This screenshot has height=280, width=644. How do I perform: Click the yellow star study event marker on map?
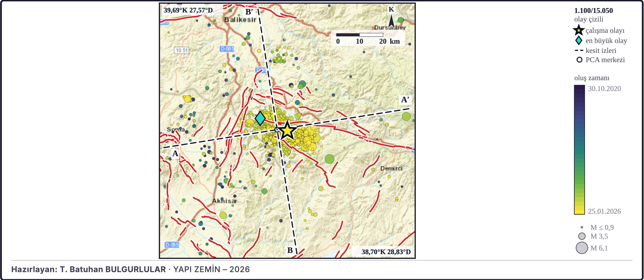[287, 130]
